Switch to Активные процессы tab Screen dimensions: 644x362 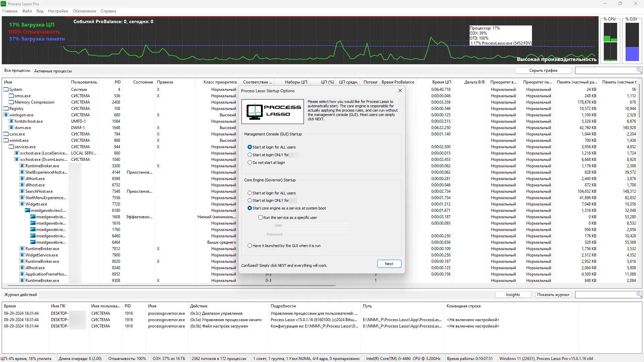pyautogui.click(x=53, y=71)
